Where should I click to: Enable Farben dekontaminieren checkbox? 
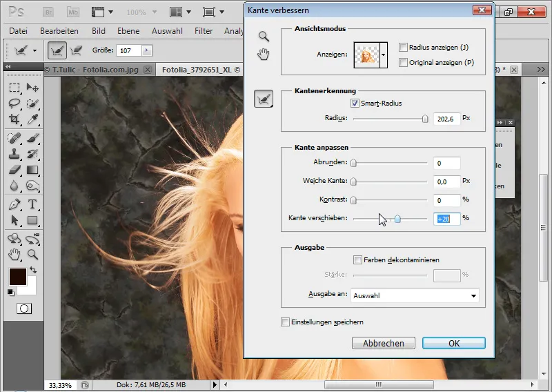(x=357, y=260)
